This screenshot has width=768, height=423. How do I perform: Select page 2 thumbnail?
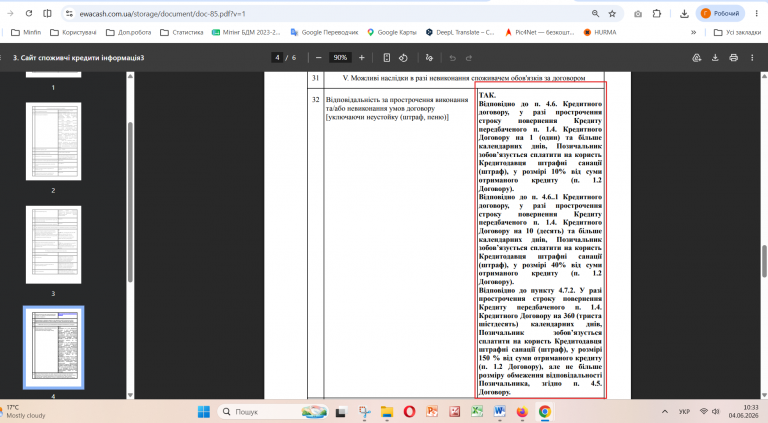tap(53, 141)
